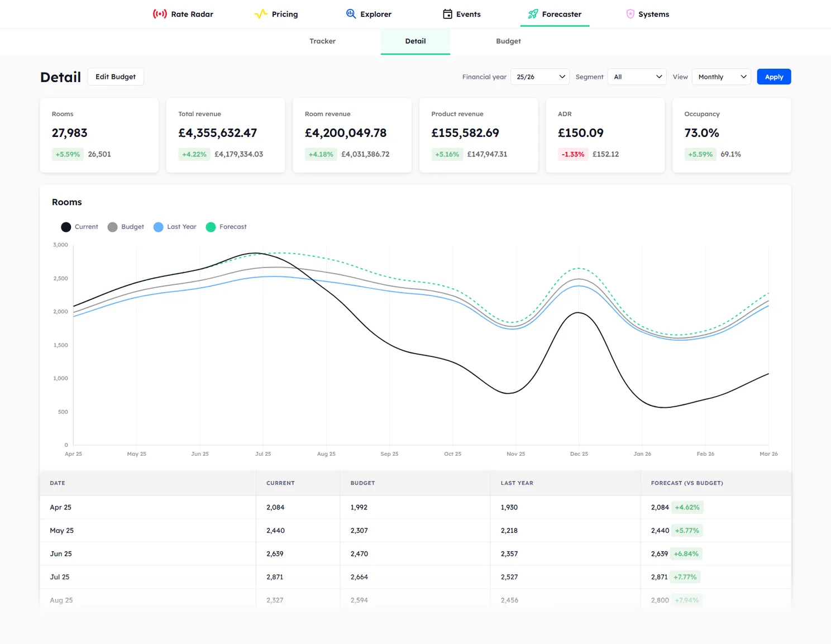Image resolution: width=831 pixels, height=644 pixels.
Task: Click the Events calendar icon
Action: (447, 14)
